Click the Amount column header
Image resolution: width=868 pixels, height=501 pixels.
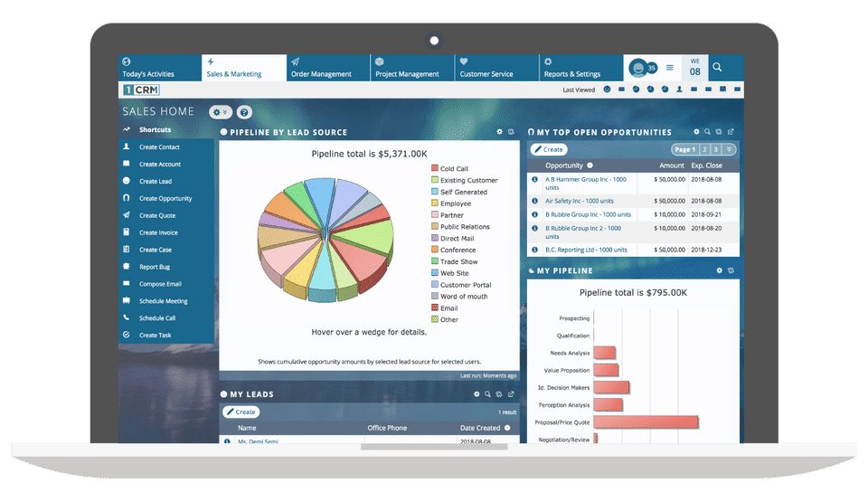[672, 165]
